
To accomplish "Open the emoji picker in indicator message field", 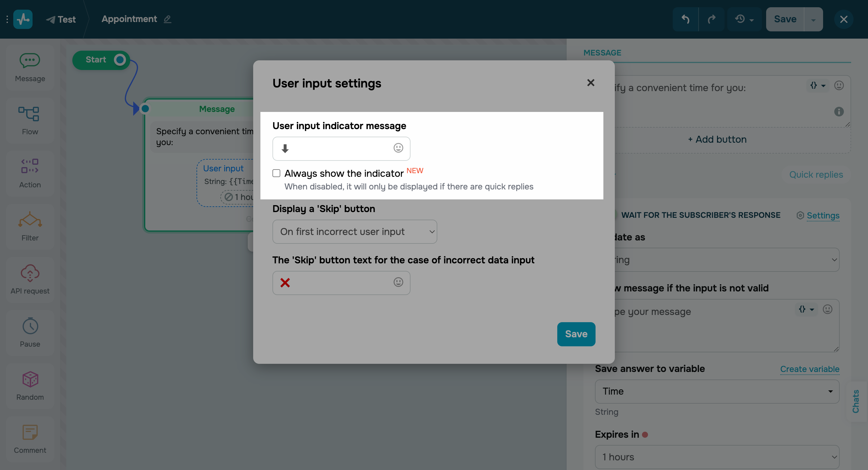I will click(x=398, y=148).
